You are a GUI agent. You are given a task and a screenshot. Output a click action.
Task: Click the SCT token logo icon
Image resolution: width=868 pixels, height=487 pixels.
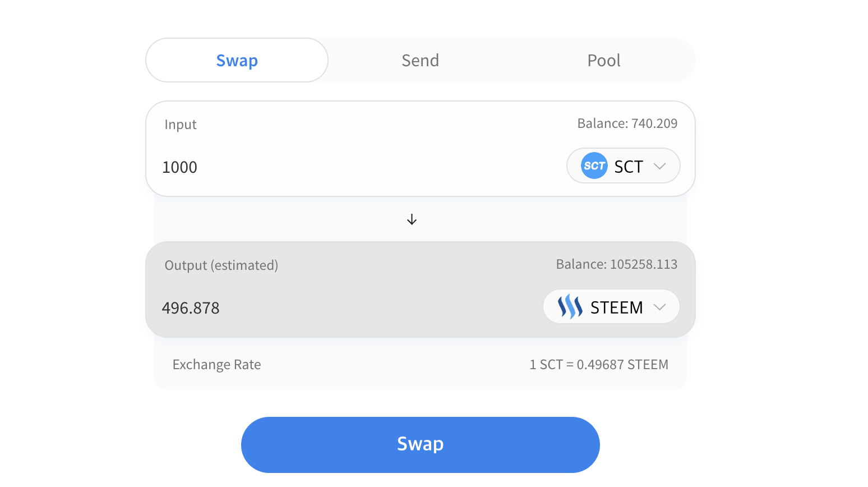(x=594, y=166)
